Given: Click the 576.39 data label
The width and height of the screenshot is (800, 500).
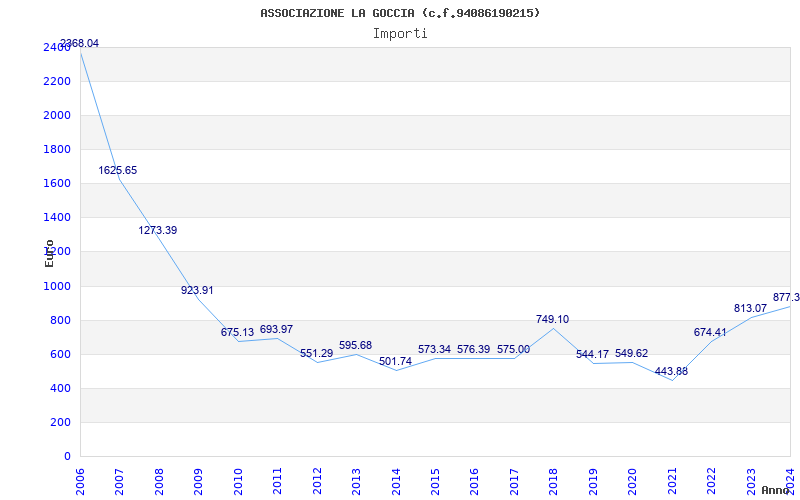Looking at the screenshot, I should tap(473, 349).
